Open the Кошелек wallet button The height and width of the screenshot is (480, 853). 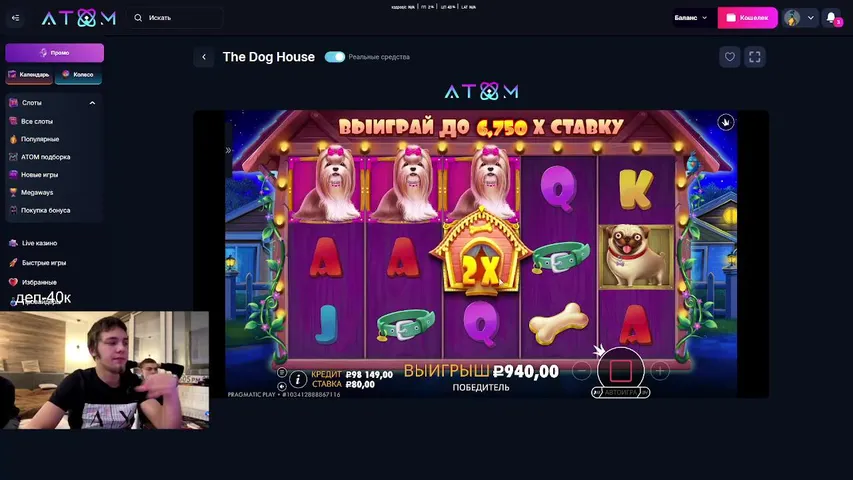pos(747,18)
